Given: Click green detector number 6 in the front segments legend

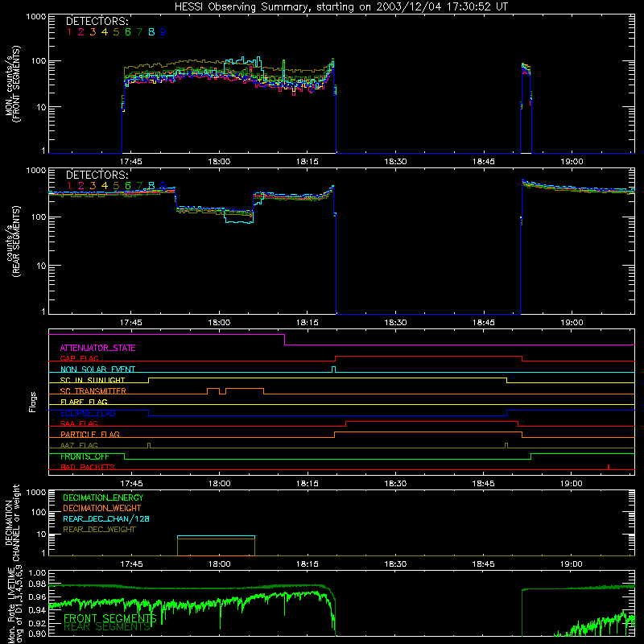Looking at the screenshot, I should coord(128,32).
